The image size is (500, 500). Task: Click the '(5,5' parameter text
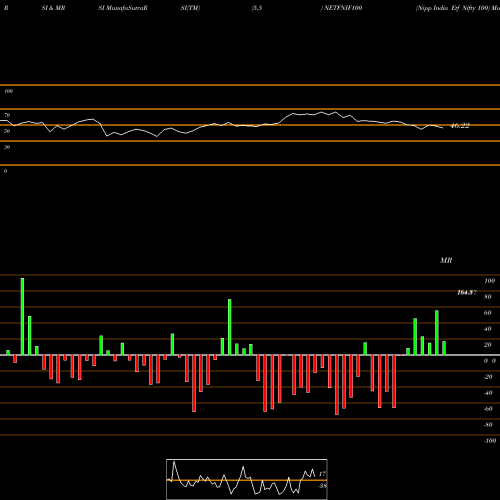click(x=257, y=8)
